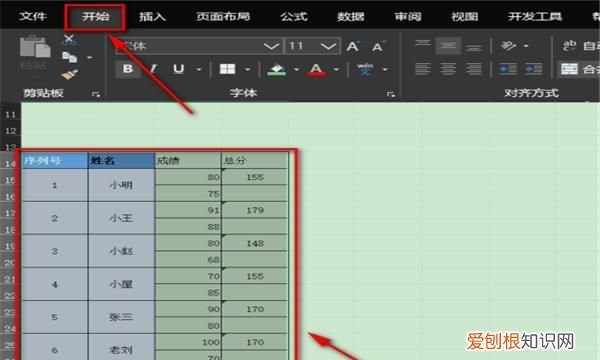
Task: Set bottom vertical alignment
Action: pyautogui.click(x=474, y=47)
